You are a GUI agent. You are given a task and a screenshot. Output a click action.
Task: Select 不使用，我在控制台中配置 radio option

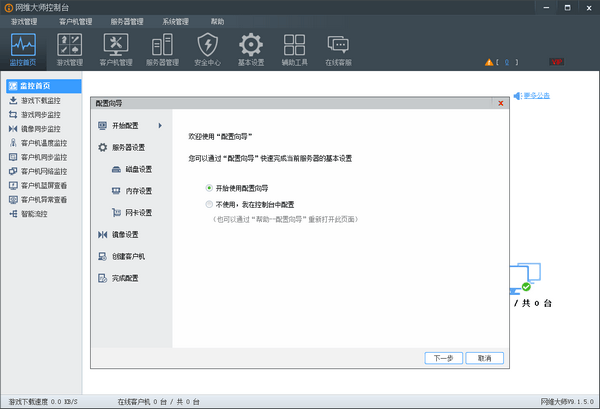[208, 203]
